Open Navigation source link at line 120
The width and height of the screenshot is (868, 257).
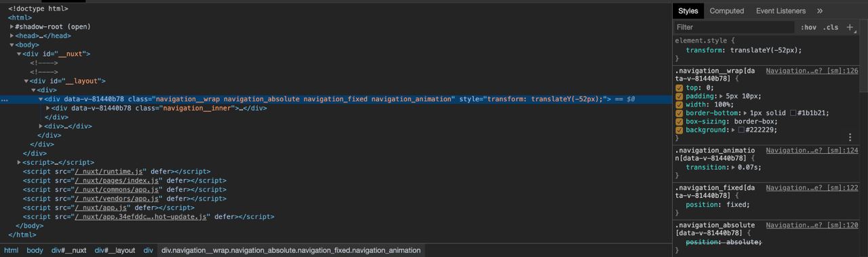pyautogui.click(x=812, y=225)
